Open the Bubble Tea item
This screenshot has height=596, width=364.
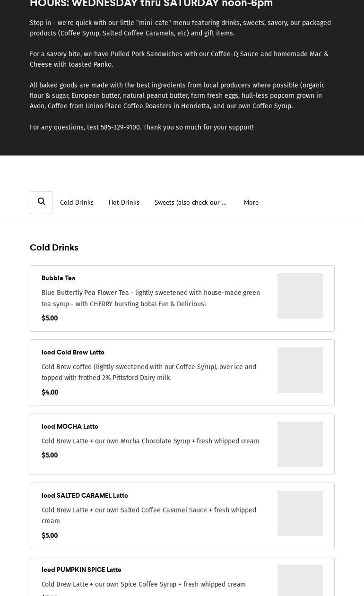pos(58,278)
